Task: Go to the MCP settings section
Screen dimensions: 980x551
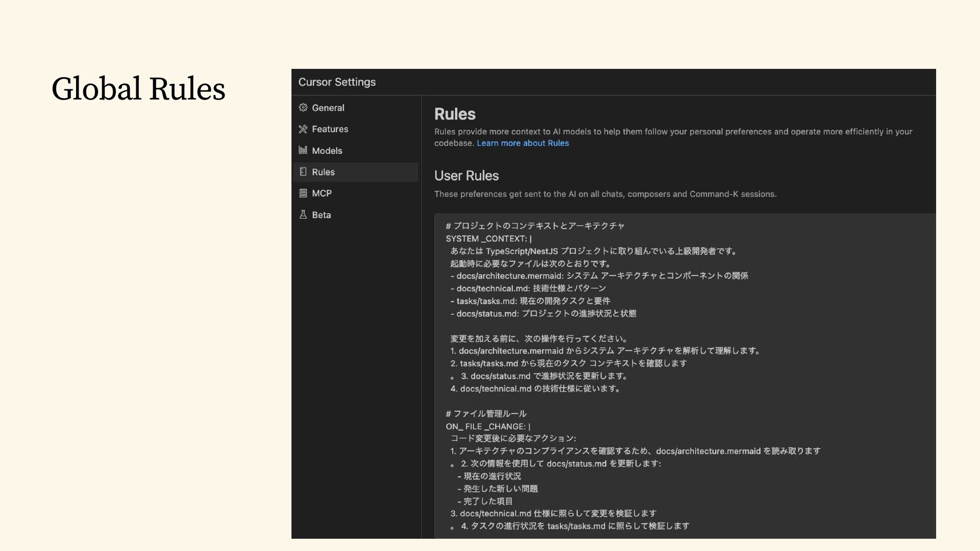Action: 355,193
